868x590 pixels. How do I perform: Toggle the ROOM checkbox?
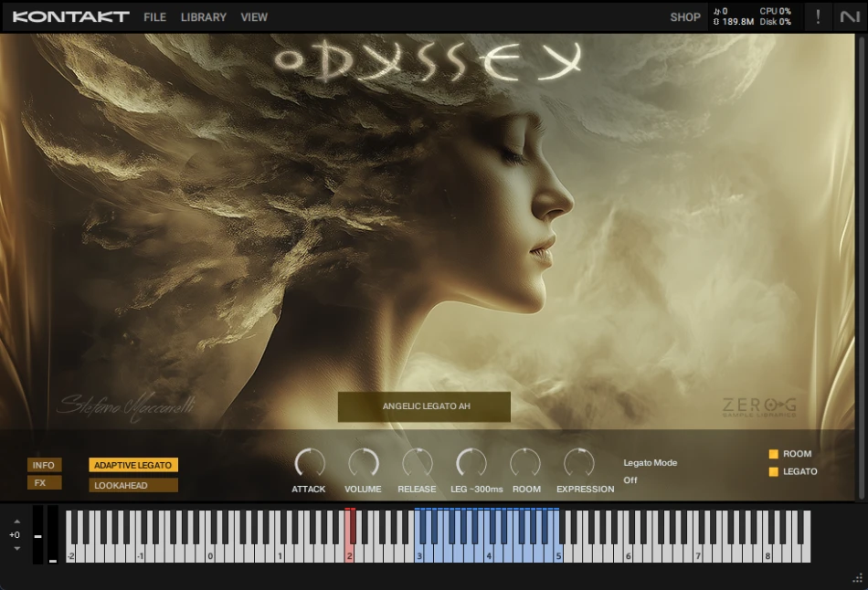click(773, 454)
